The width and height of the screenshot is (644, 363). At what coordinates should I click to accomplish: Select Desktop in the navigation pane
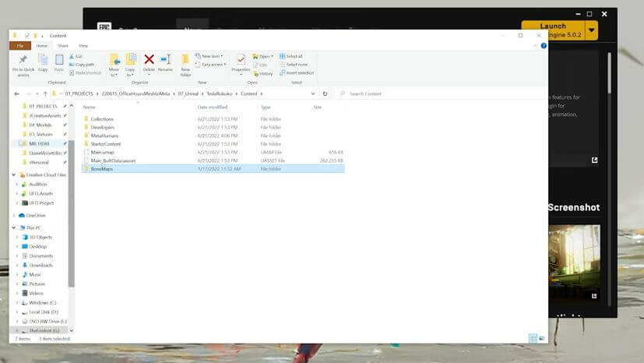point(38,246)
